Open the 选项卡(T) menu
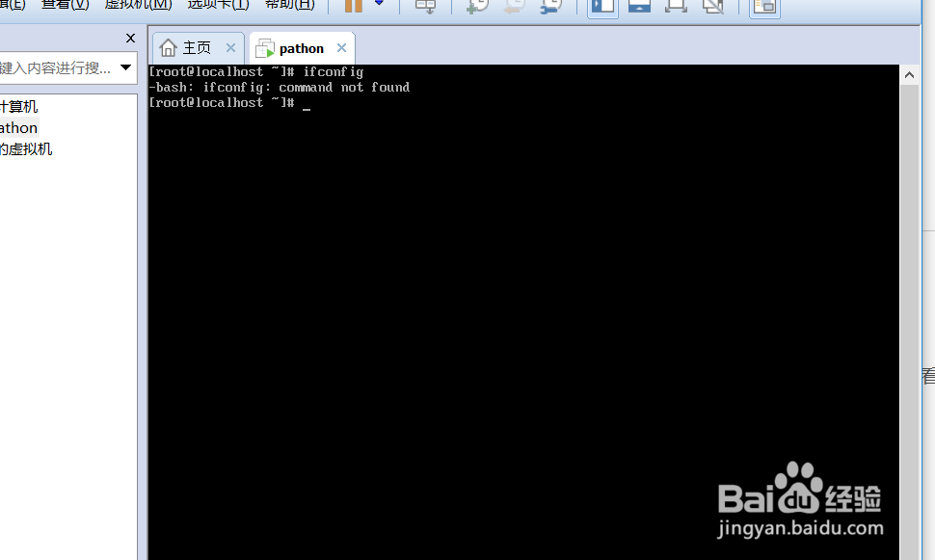 pos(218,5)
